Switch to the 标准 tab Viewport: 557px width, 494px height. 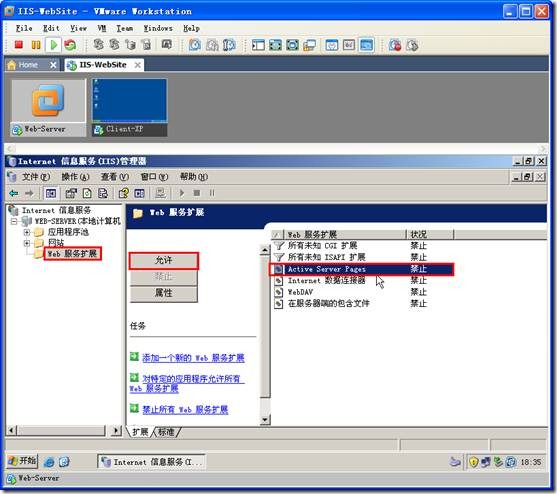click(x=166, y=432)
